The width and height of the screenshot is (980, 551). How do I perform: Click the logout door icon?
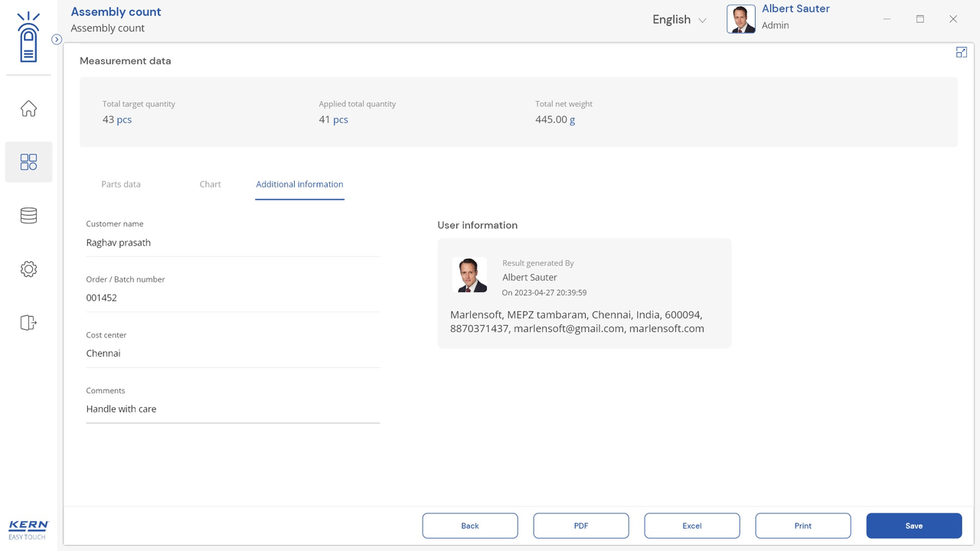click(28, 323)
